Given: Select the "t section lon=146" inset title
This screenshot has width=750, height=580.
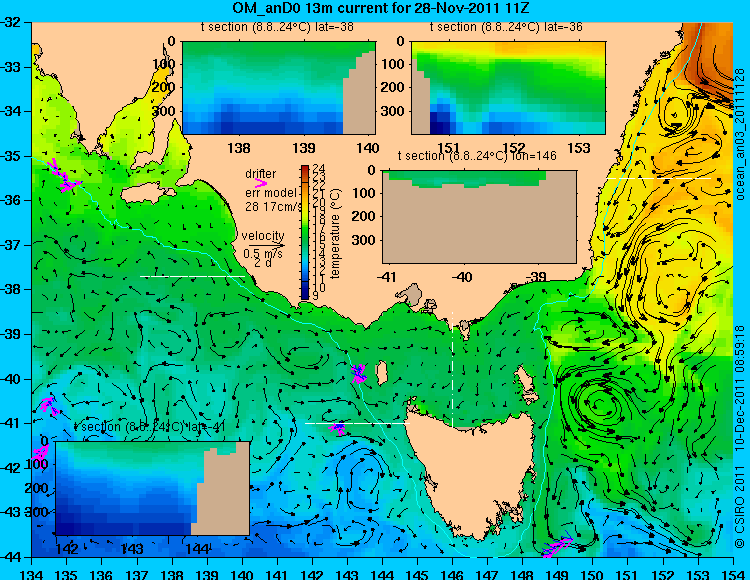Looking at the screenshot, I should [x=477, y=156].
